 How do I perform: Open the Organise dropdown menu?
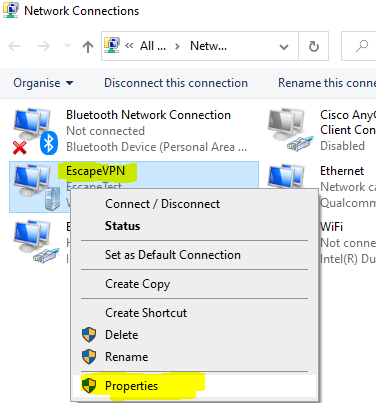tap(43, 83)
